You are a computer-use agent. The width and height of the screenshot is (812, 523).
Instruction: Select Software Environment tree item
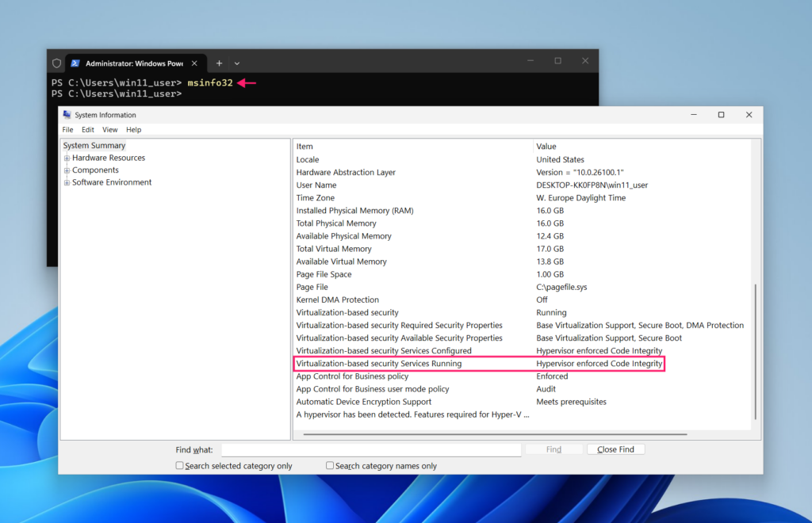tap(112, 182)
